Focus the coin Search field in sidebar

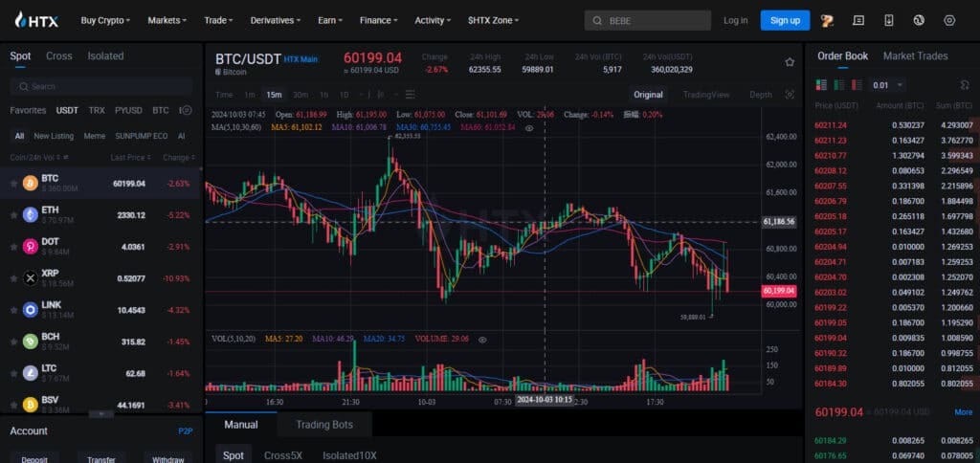click(101, 86)
